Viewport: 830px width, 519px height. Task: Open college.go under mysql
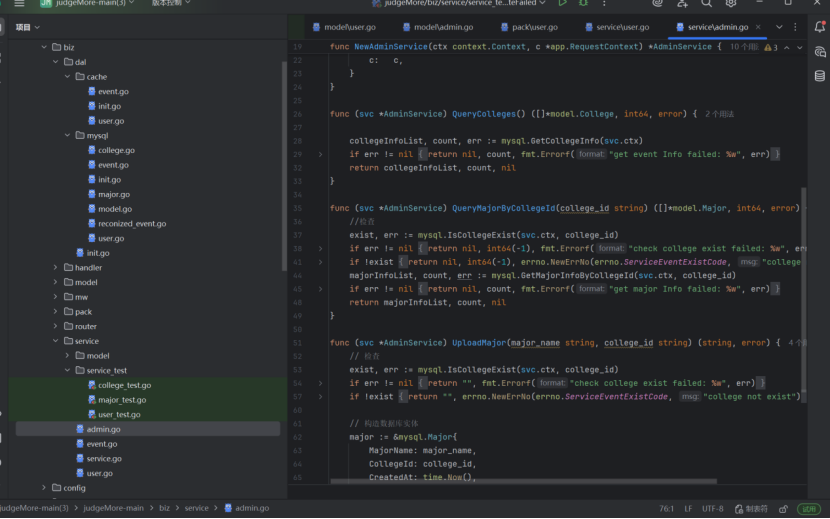point(116,150)
